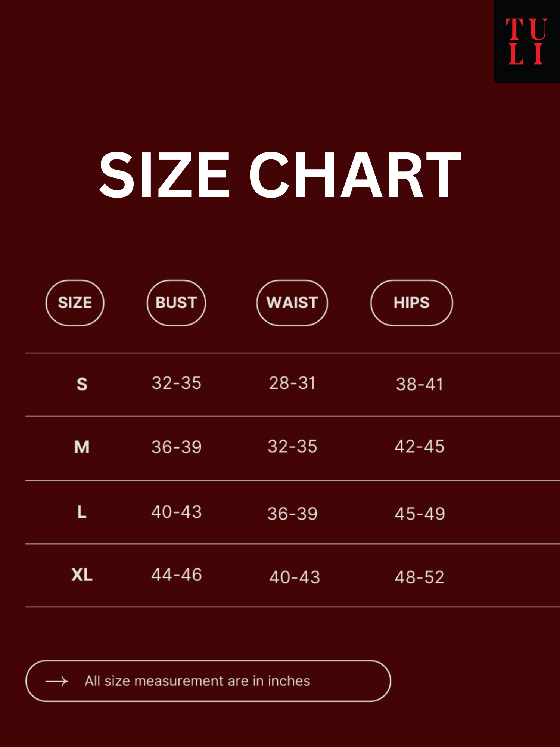Select medium hips measurement 42-45

[420, 447]
